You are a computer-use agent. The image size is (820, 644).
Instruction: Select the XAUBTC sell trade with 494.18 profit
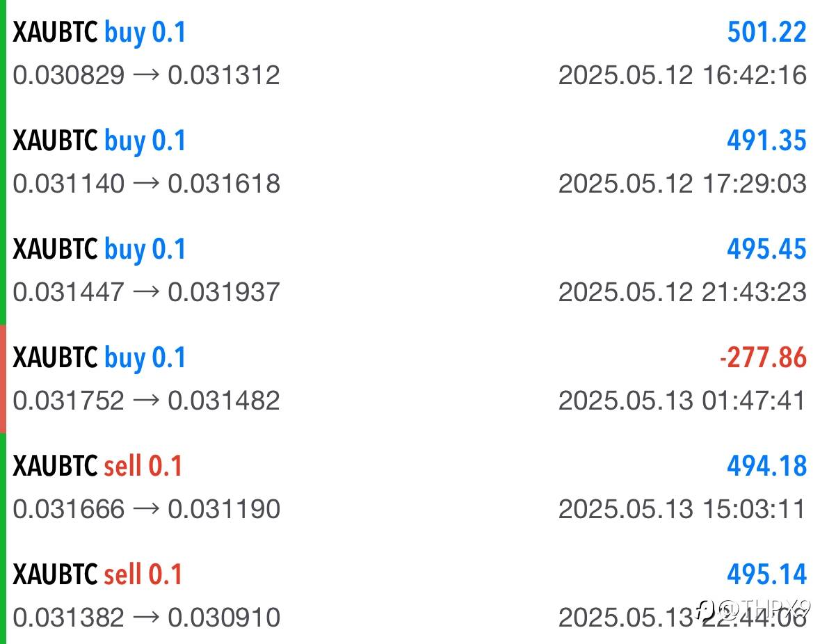tap(410, 488)
